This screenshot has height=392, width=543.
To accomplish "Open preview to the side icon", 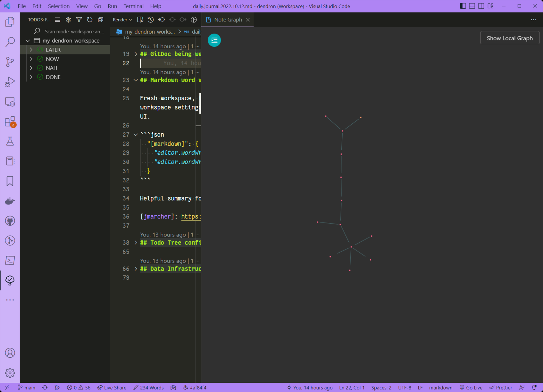I will (x=140, y=20).
